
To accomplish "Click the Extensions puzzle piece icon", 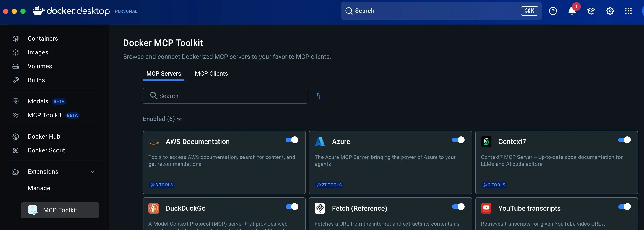I will click(16, 172).
